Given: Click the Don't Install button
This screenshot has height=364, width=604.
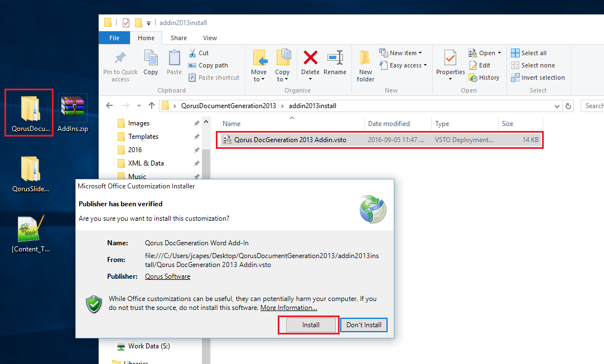Looking at the screenshot, I should tap(364, 325).
